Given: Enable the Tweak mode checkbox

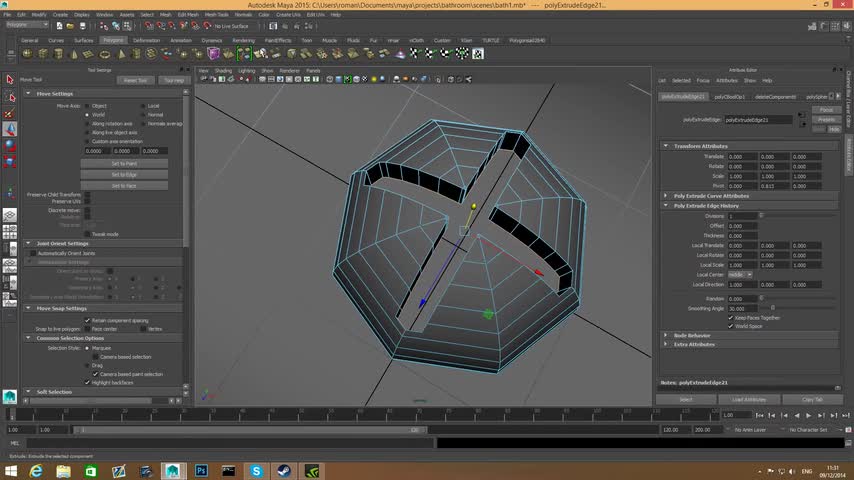Looking at the screenshot, I should click(x=87, y=234).
